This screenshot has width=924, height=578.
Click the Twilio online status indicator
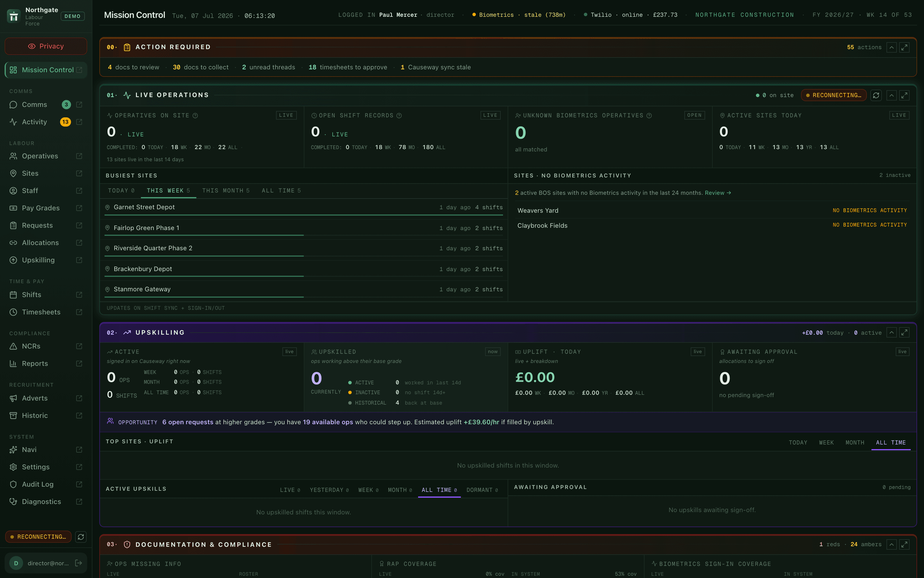click(630, 15)
